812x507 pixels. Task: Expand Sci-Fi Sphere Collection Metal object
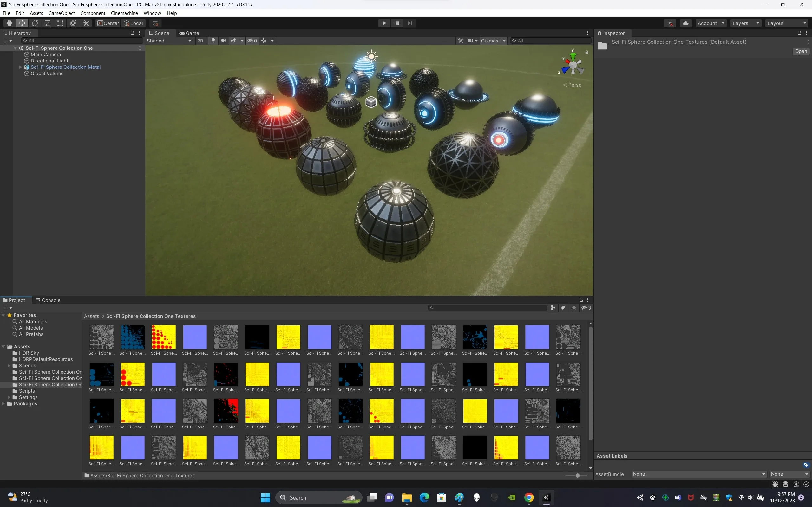[x=21, y=67]
